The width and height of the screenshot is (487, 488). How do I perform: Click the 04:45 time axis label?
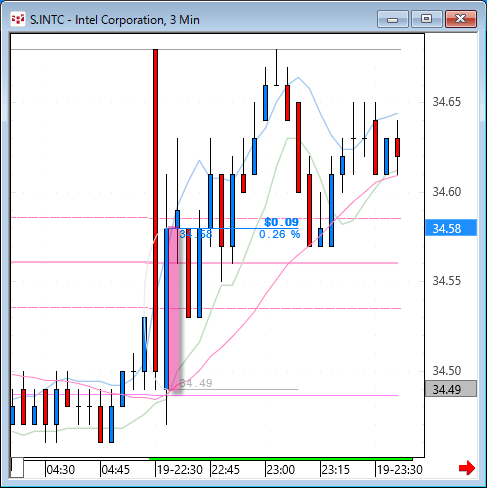(x=115, y=470)
